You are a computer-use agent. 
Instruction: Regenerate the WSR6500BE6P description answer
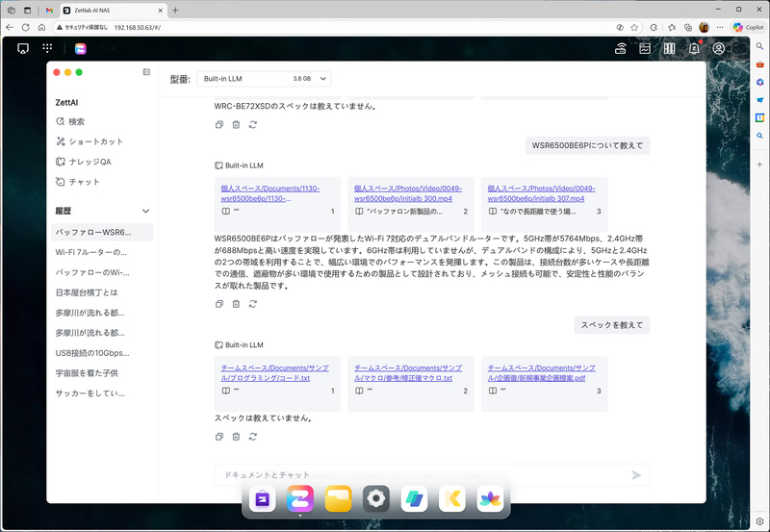253,304
